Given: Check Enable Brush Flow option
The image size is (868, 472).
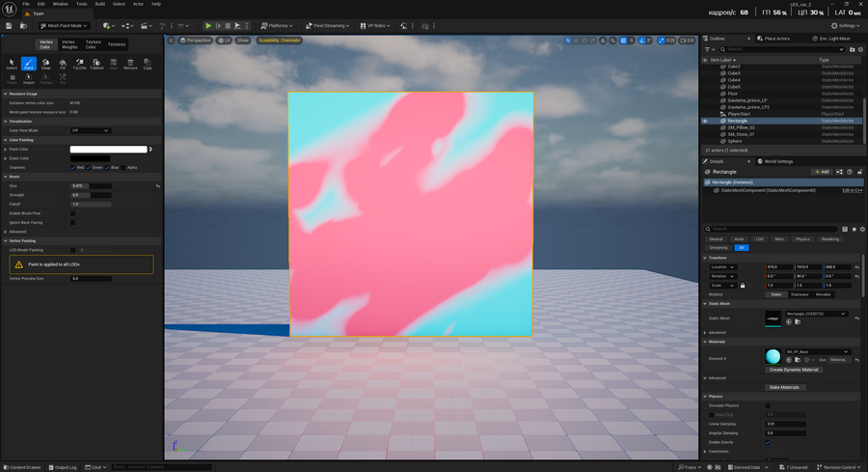Looking at the screenshot, I should click(73, 213).
